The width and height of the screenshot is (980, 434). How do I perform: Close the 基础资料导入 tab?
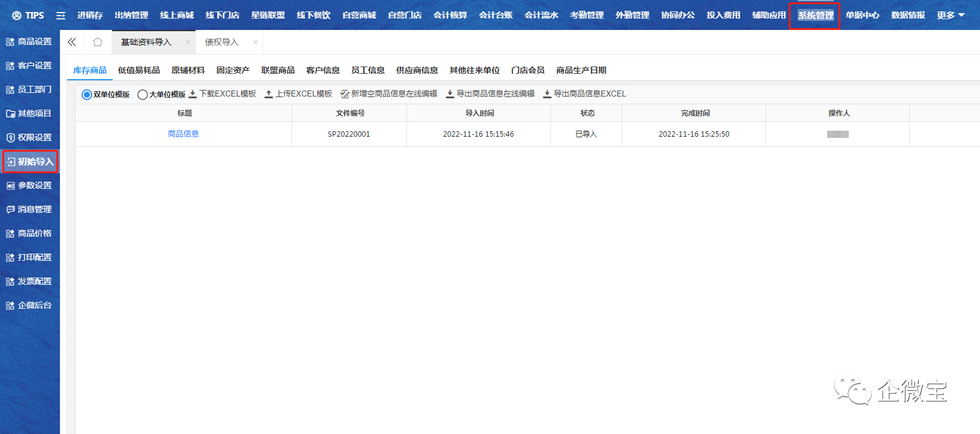188,43
